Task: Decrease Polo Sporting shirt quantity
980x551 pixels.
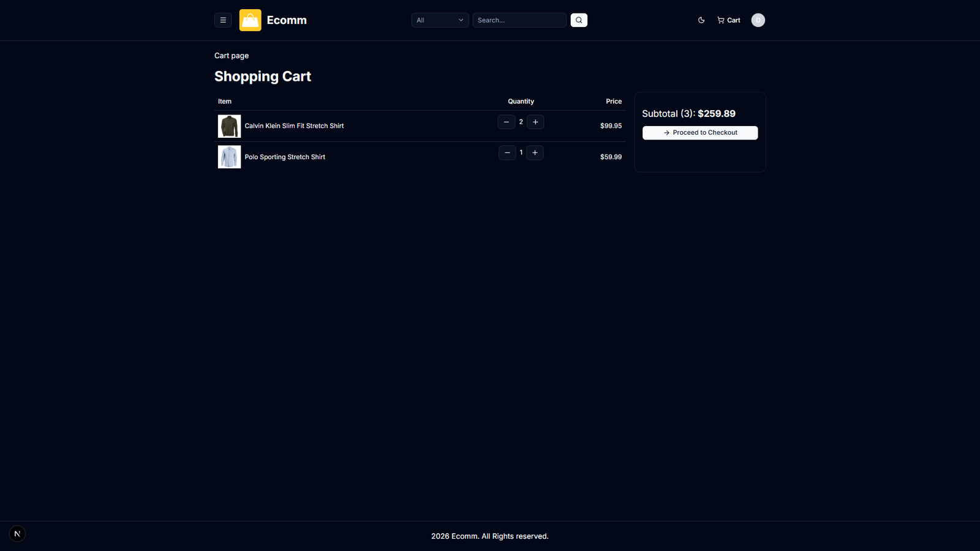Action: [x=507, y=152]
